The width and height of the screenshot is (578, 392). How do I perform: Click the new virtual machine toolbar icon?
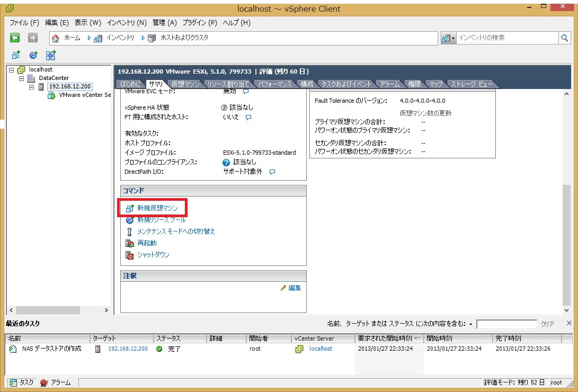16,55
